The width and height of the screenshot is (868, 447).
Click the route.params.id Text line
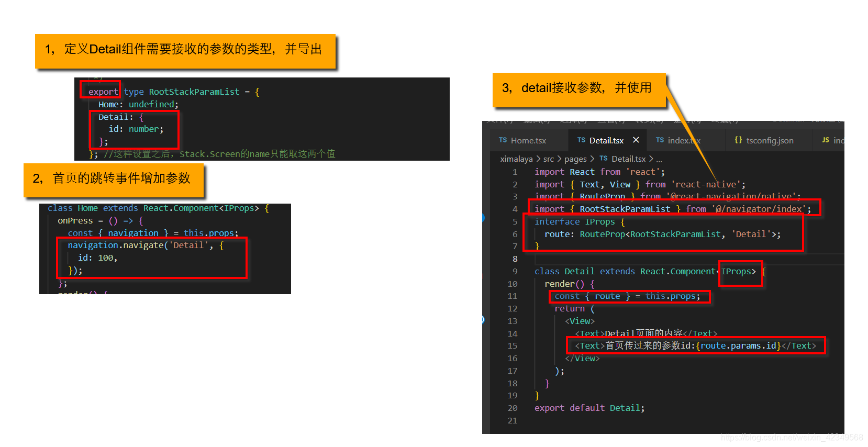click(695, 345)
